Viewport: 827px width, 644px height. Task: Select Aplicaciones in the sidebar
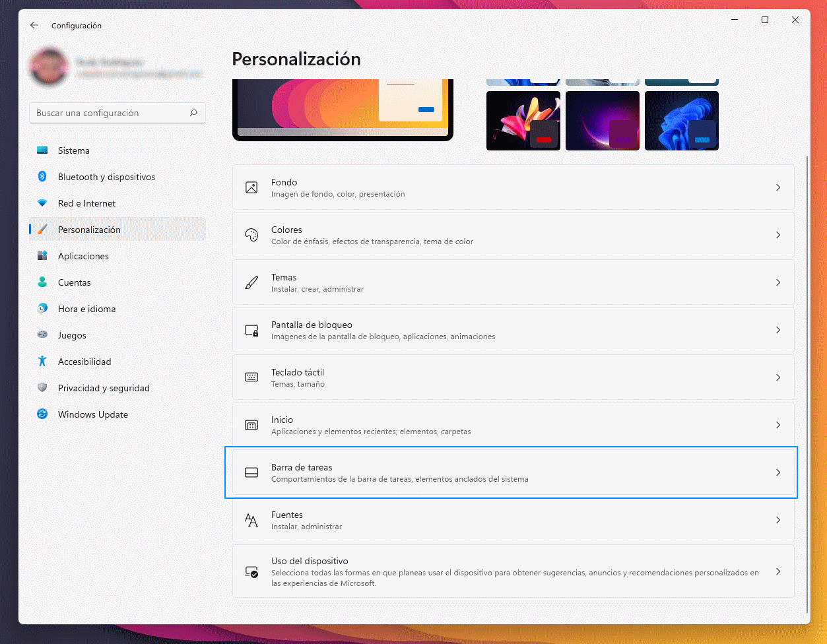[x=117, y=256]
